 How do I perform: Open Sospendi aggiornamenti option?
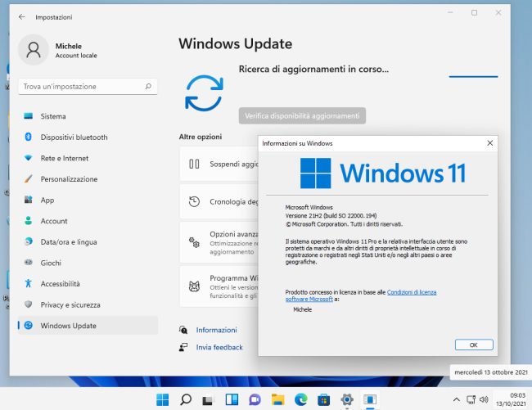[x=219, y=164]
